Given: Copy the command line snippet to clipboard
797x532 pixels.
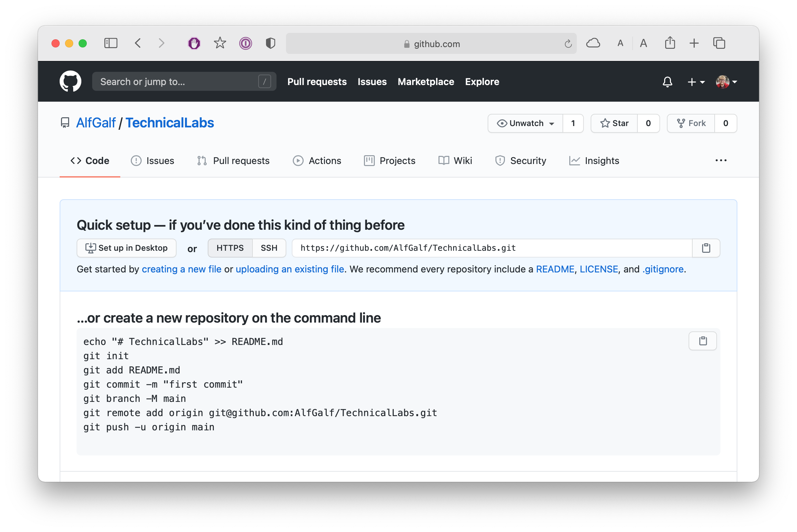Looking at the screenshot, I should pyautogui.click(x=703, y=341).
